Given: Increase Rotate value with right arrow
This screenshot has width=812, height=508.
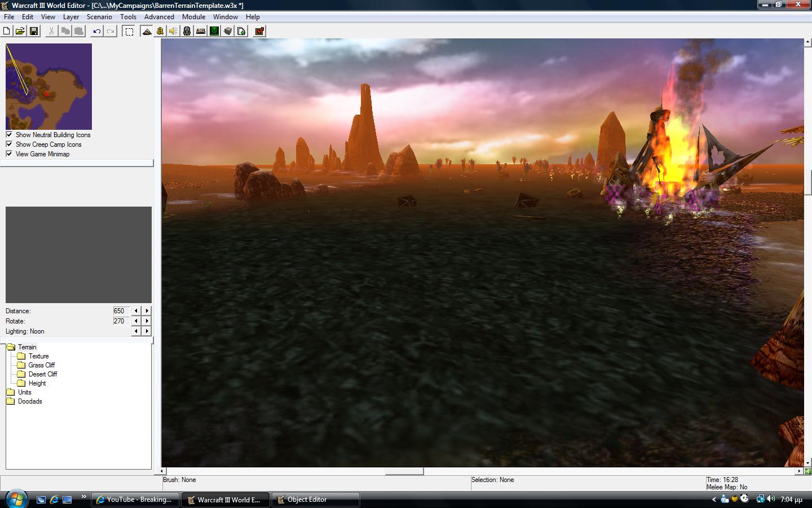Looking at the screenshot, I should [x=147, y=321].
